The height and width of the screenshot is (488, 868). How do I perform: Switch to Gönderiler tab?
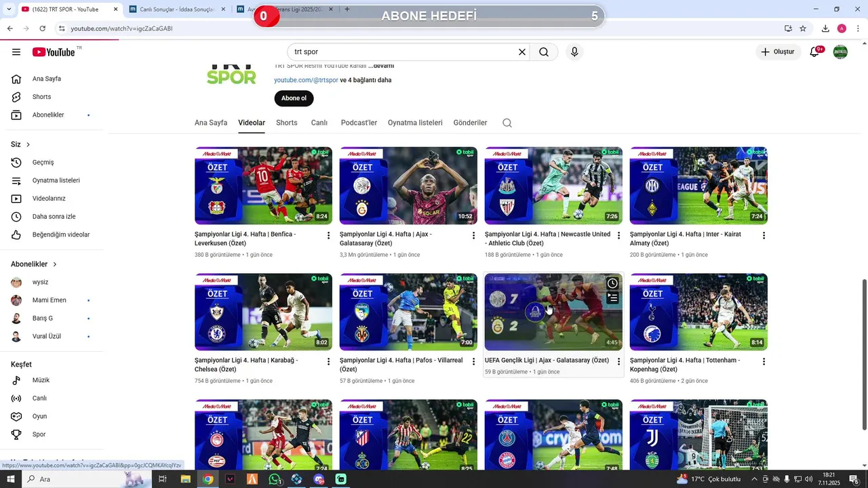click(470, 123)
